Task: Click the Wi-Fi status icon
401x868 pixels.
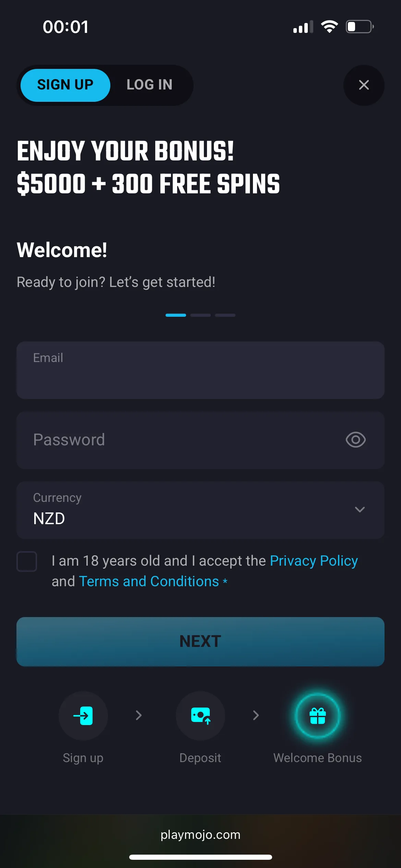Action: click(329, 27)
